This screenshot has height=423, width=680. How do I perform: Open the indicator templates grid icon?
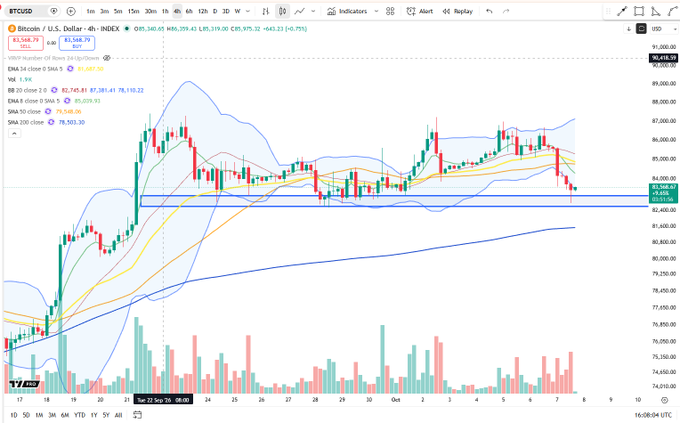(x=390, y=11)
